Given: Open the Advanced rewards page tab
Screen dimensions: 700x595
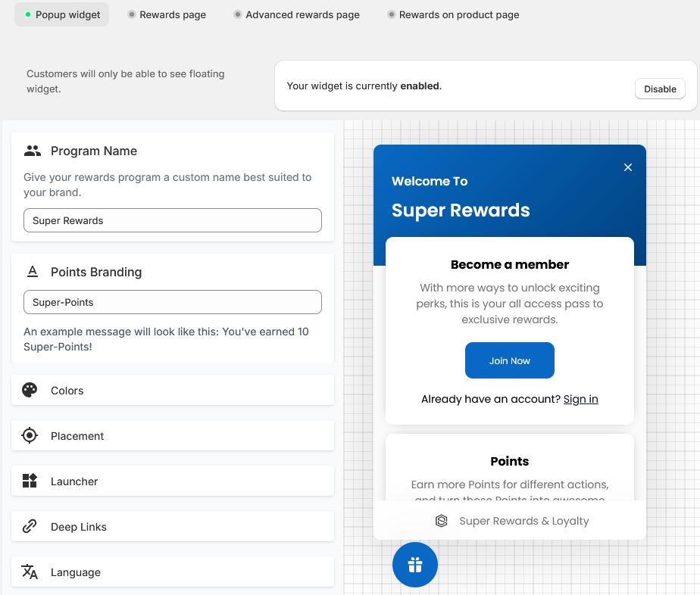Looking at the screenshot, I should pyautogui.click(x=297, y=14).
